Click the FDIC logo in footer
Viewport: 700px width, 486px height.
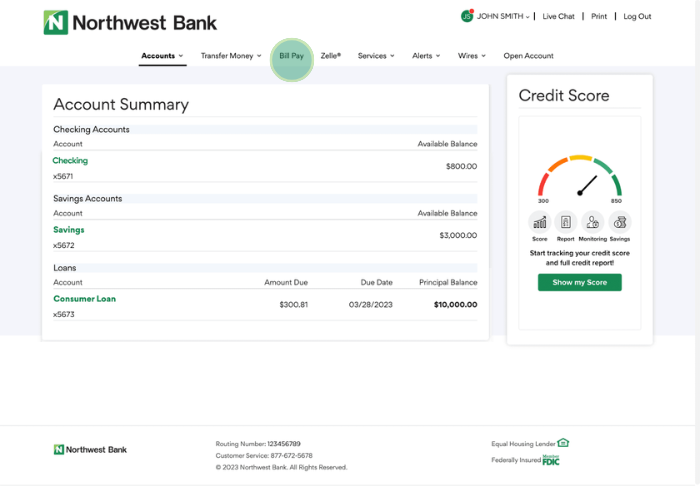[x=551, y=460]
